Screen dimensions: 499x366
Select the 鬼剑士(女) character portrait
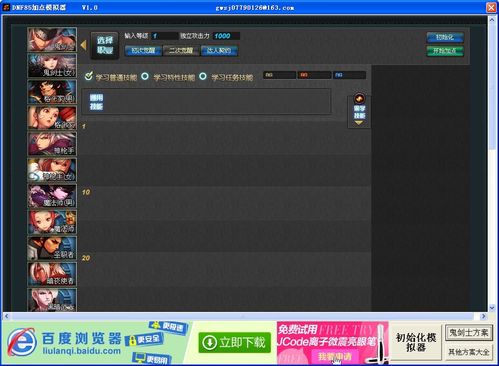point(52,66)
